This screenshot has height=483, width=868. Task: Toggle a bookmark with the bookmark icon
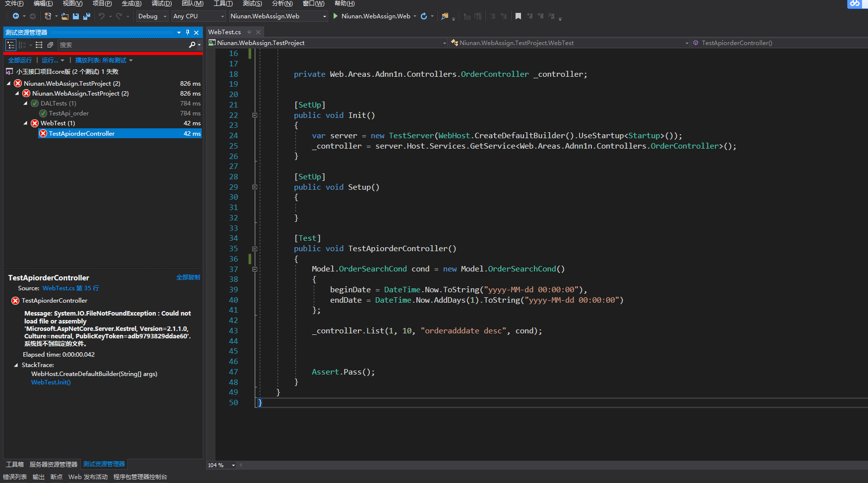pyautogui.click(x=518, y=16)
